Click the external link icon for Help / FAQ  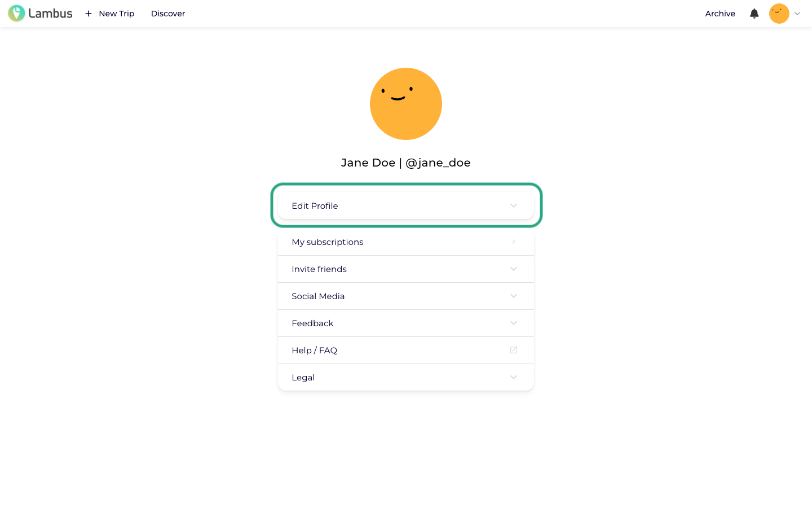point(513,350)
